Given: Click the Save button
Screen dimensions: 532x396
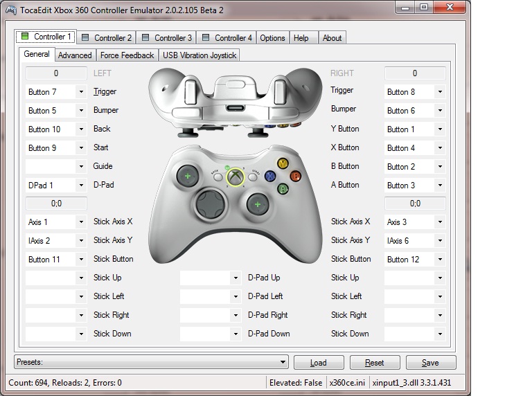Looking at the screenshot, I should [431, 363].
